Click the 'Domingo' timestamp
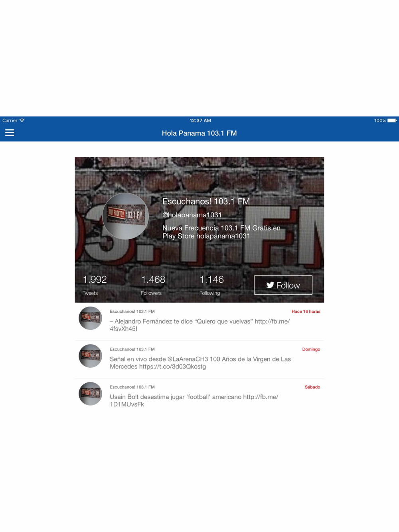This screenshot has width=399, height=532. coord(311,349)
